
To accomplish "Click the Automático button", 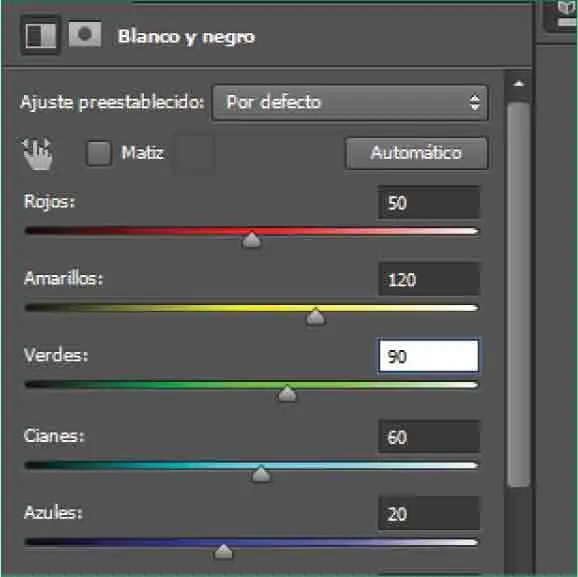I will pos(416,153).
